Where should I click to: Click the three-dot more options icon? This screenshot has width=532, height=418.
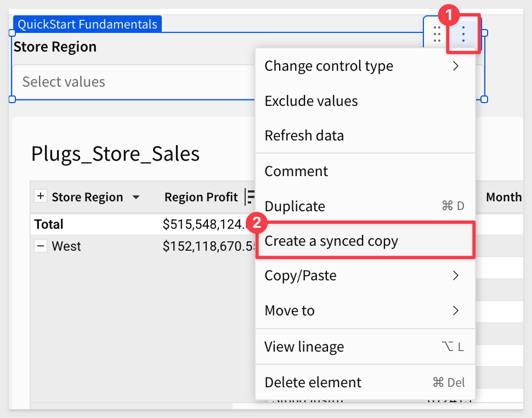[463, 34]
